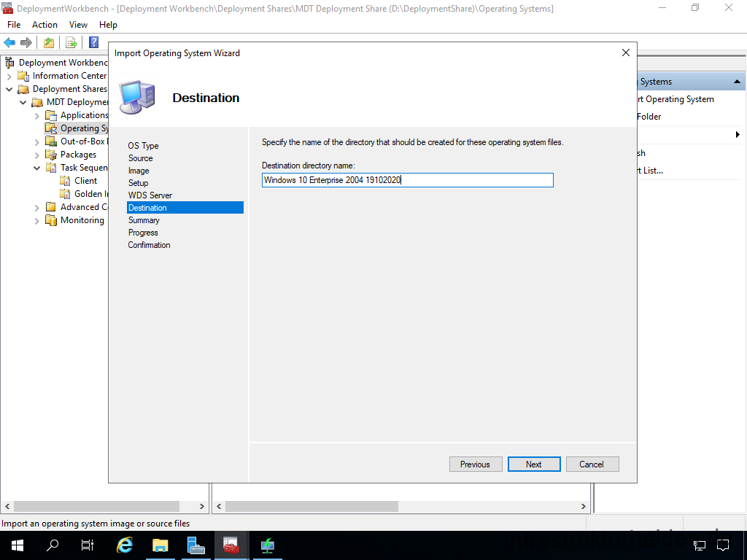The image size is (747, 560).
Task: Open the View submenu arrow in Actions pane
Action: point(738,135)
